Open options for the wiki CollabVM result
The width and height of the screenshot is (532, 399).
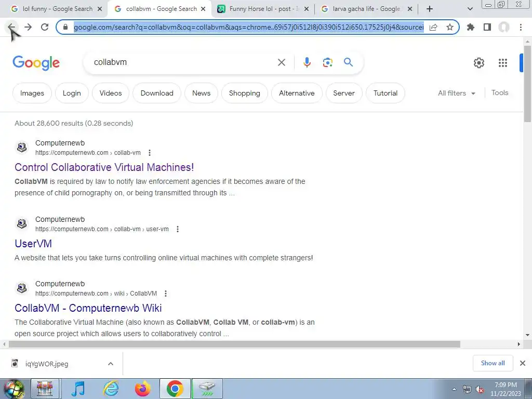pos(166,294)
